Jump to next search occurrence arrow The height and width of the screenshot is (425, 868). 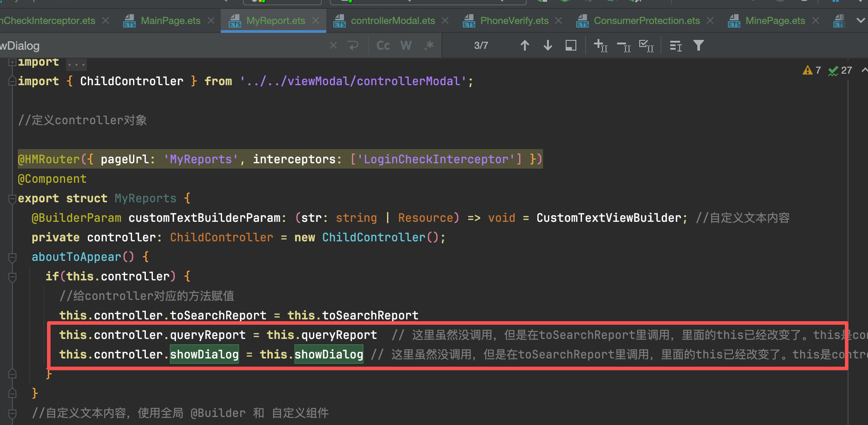pyautogui.click(x=547, y=46)
